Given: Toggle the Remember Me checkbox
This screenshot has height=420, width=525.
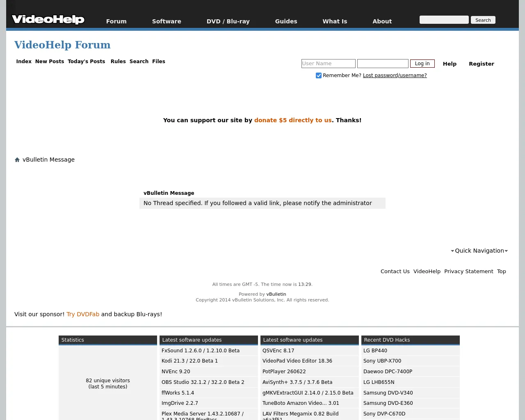Looking at the screenshot, I should click(319, 75).
